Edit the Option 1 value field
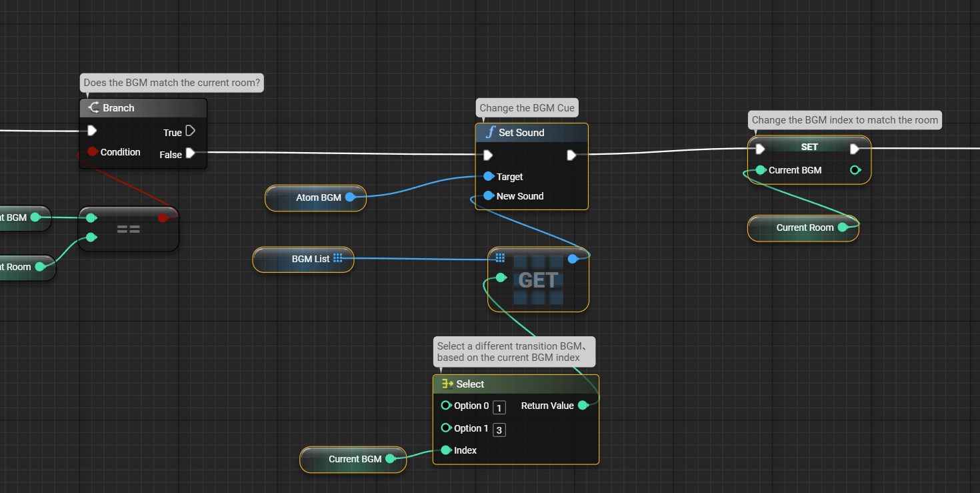Screen dimensions: 980x493 click(x=499, y=430)
